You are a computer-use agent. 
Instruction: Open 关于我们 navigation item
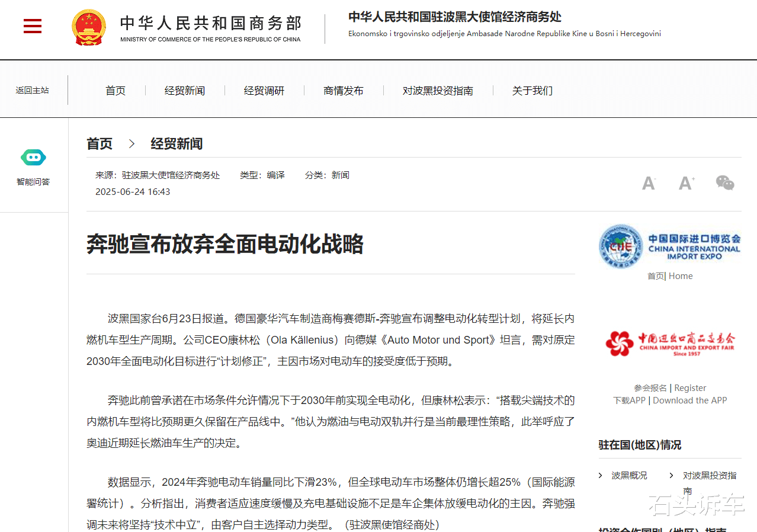[533, 91]
